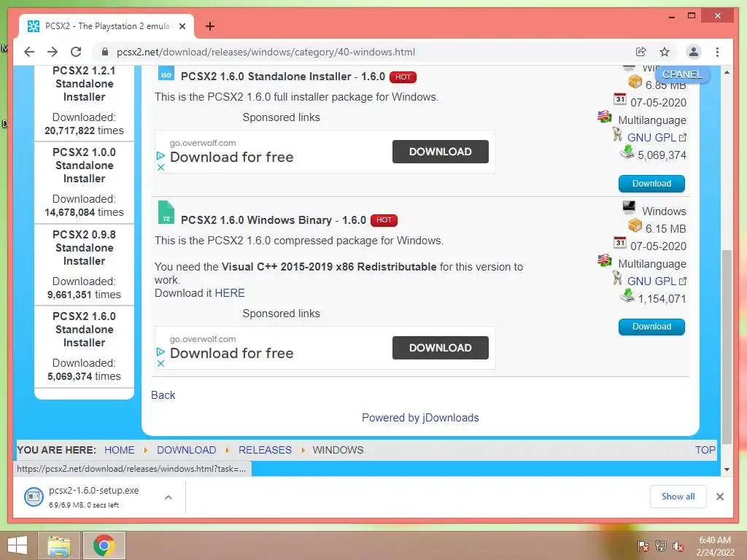Go to HOME in the breadcrumb

coord(119,450)
